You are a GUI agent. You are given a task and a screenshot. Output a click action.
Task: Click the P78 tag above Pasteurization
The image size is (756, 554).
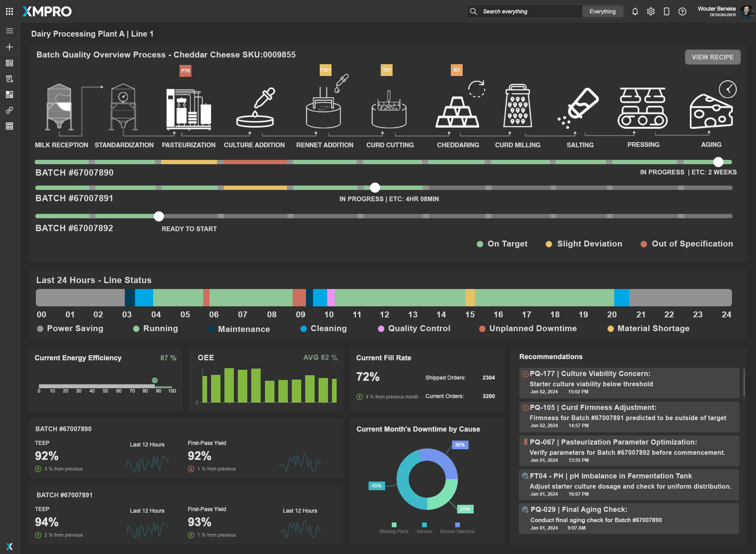pos(185,71)
